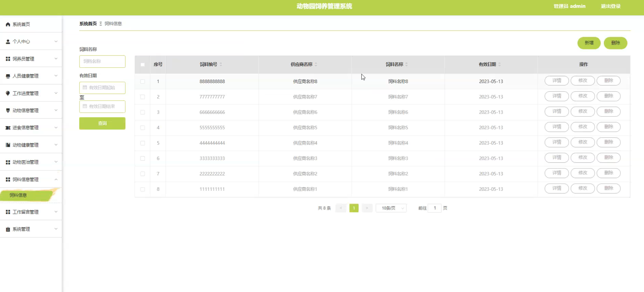The width and height of the screenshot is (644, 292).
Task: Click the 有效日期起始 date picker field
Action: coord(102,88)
